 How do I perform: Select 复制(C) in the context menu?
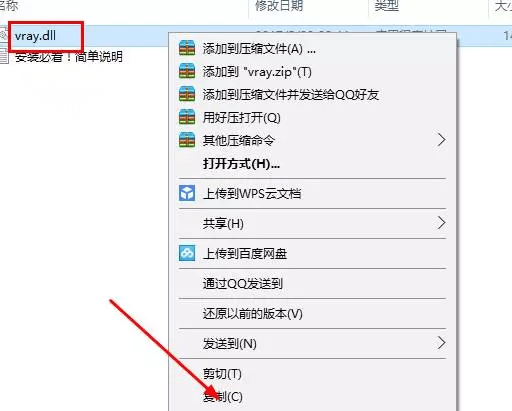coord(223,397)
